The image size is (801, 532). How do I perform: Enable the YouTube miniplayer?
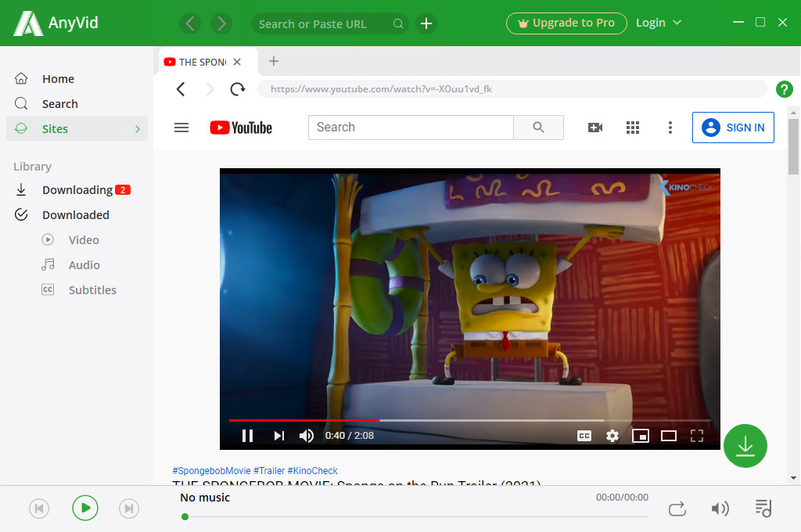pyautogui.click(x=641, y=436)
